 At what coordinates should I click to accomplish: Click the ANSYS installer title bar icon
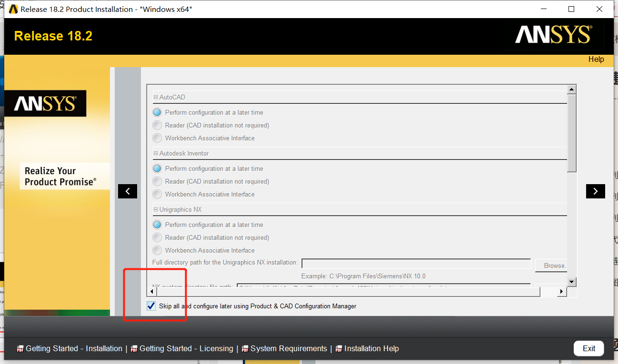click(x=13, y=9)
